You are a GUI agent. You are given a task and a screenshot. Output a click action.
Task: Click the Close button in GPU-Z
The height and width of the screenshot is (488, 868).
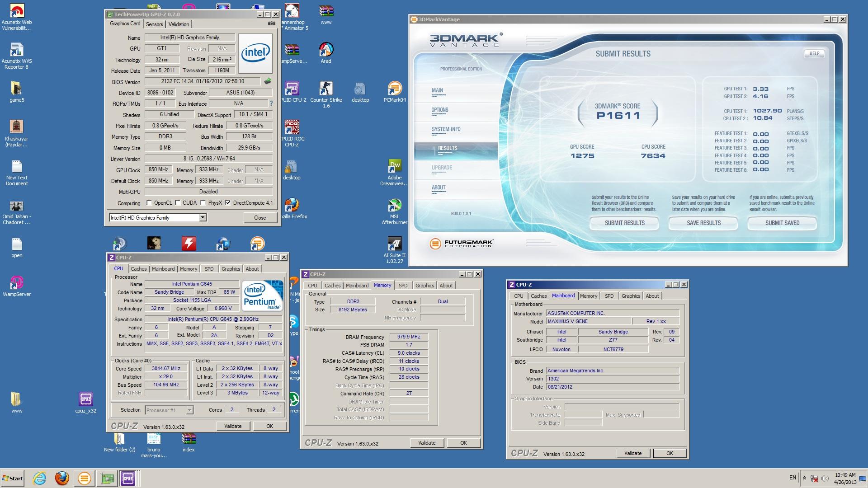[x=260, y=218]
